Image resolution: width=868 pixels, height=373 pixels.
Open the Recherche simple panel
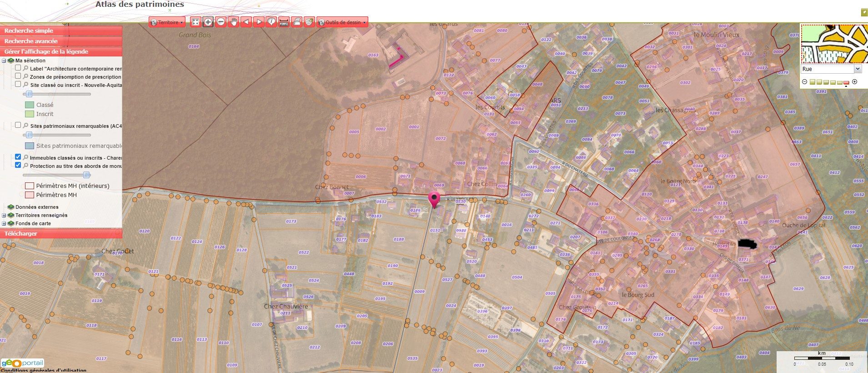click(61, 31)
